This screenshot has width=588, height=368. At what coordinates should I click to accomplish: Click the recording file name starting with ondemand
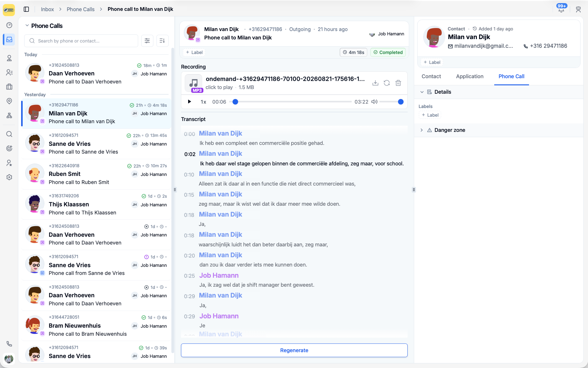pos(285,79)
